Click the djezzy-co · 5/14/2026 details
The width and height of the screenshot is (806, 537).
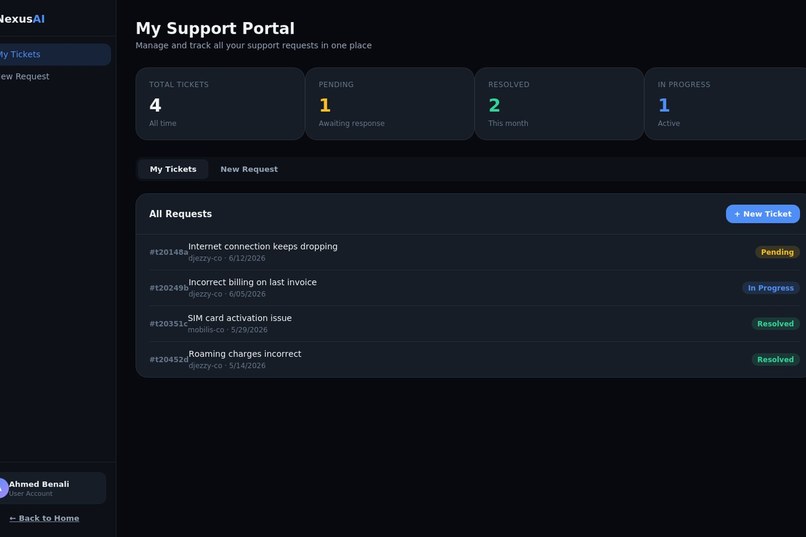(x=227, y=366)
